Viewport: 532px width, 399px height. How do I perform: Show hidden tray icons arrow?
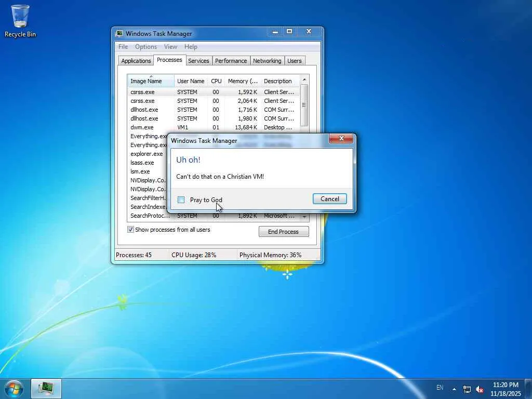tap(454, 389)
